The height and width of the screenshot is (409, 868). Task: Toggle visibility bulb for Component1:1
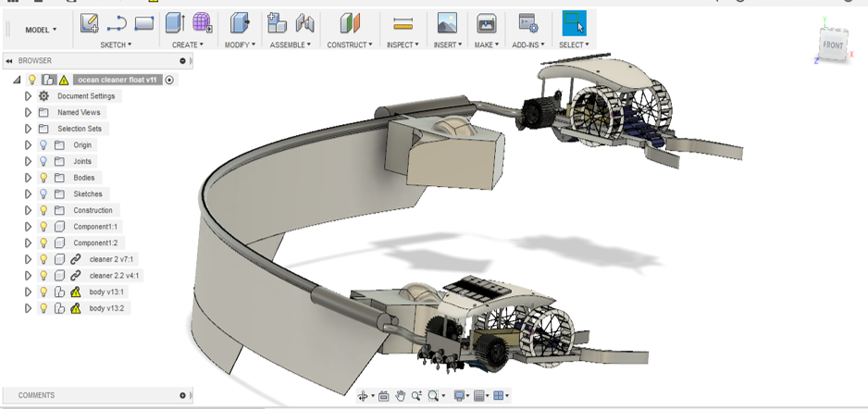pyautogui.click(x=43, y=227)
